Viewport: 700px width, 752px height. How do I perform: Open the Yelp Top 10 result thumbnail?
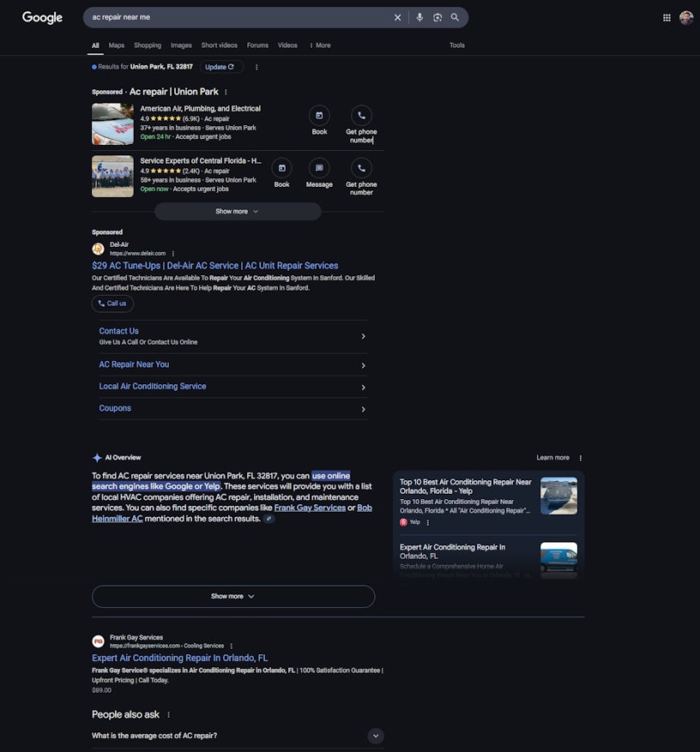558,496
